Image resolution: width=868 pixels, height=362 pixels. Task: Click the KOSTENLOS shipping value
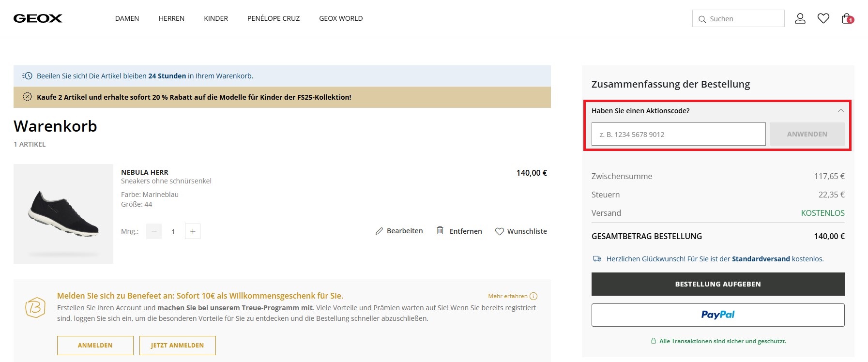click(x=823, y=213)
